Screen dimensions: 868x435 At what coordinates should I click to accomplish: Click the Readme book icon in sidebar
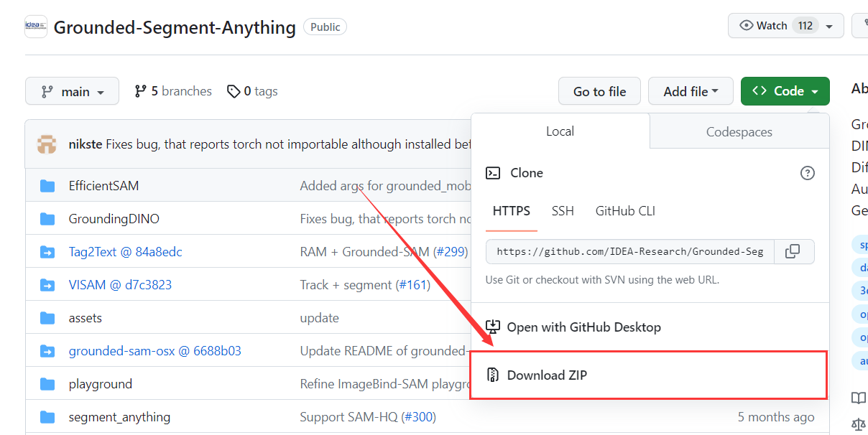[x=859, y=398]
